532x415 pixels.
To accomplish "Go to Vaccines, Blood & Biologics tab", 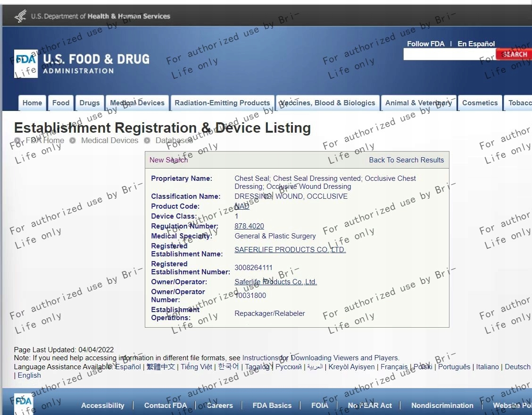I will 327,103.
